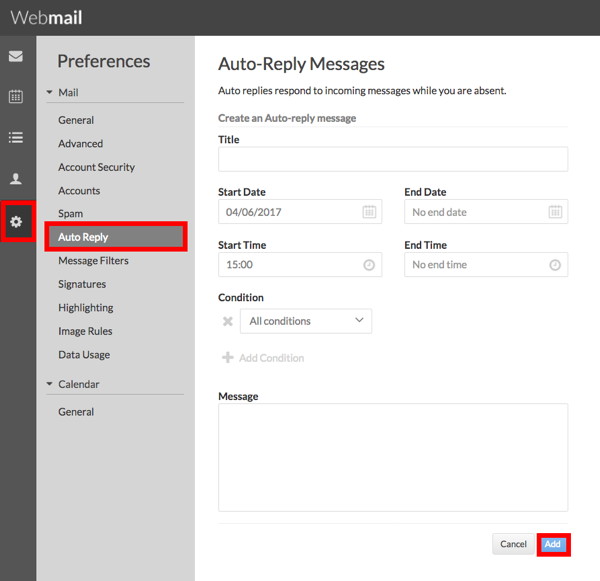This screenshot has width=600, height=581.
Task: Open Message Filters preferences
Action: (x=93, y=261)
